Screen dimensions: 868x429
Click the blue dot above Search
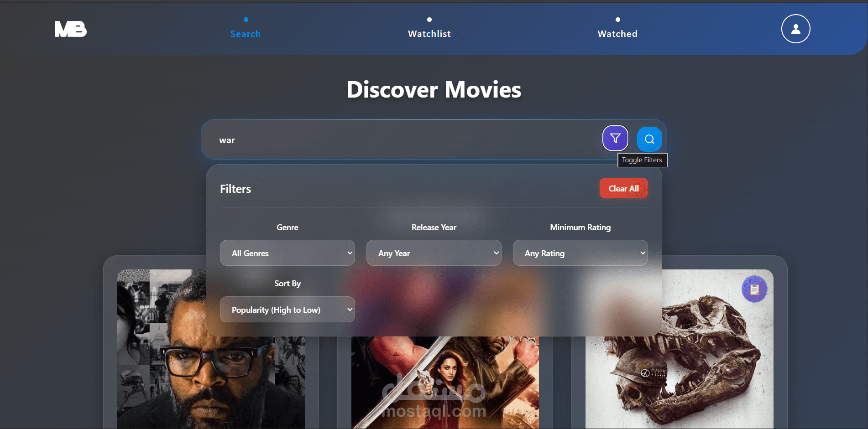click(x=246, y=20)
